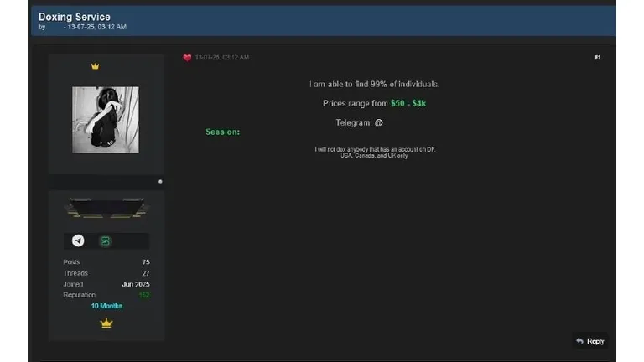
Task: Click the Posts label in profile stats
Action: 71,261
